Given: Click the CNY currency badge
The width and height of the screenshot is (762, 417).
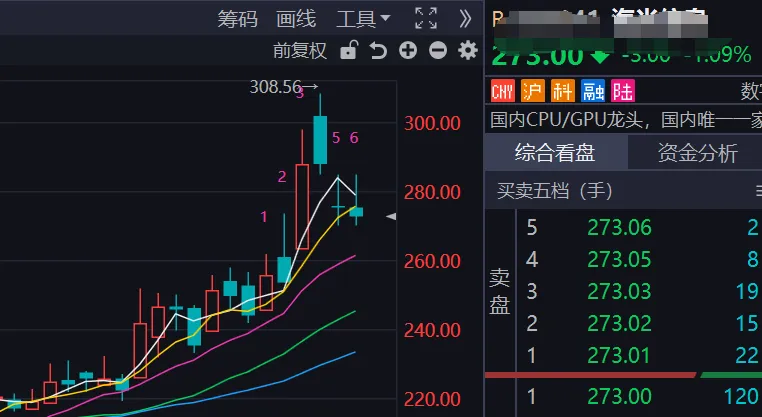Looking at the screenshot, I should tap(502, 91).
